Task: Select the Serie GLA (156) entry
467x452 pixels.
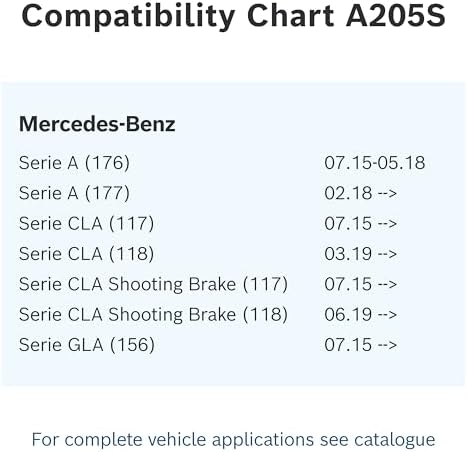Action: click(x=87, y=345)
